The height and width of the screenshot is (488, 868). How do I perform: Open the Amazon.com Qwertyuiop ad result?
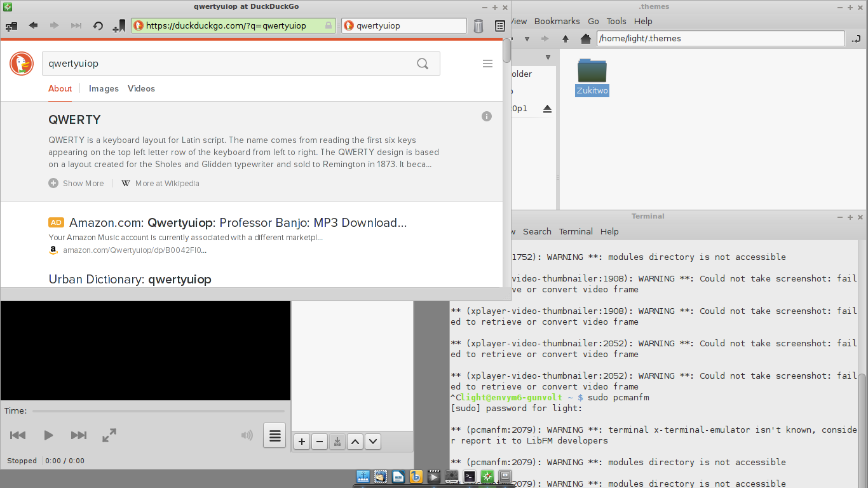point(238,222)
